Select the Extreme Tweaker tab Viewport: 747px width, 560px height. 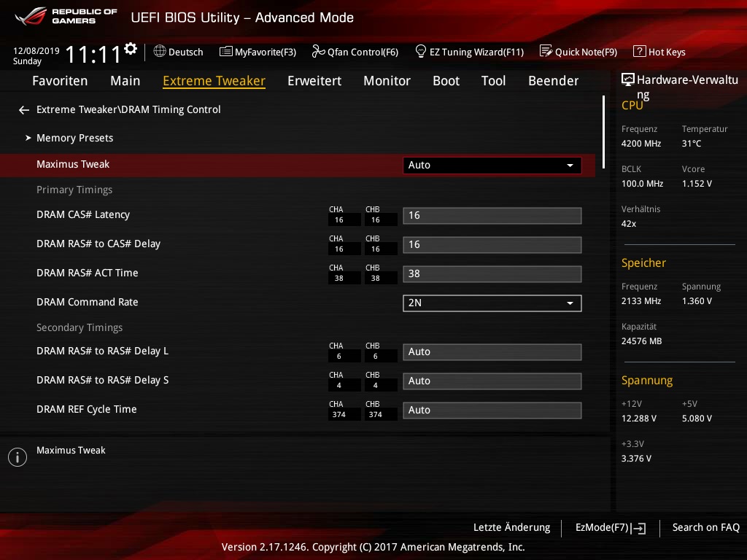coord(214,81)
